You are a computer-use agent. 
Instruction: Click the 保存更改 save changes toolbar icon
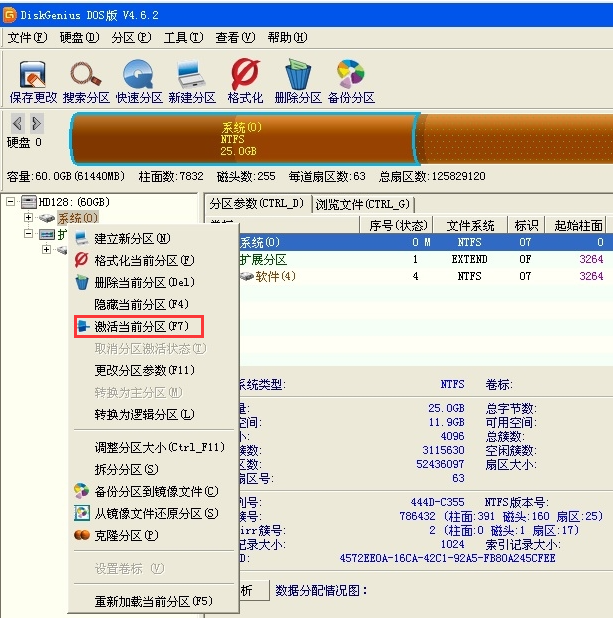pos(33,80)
